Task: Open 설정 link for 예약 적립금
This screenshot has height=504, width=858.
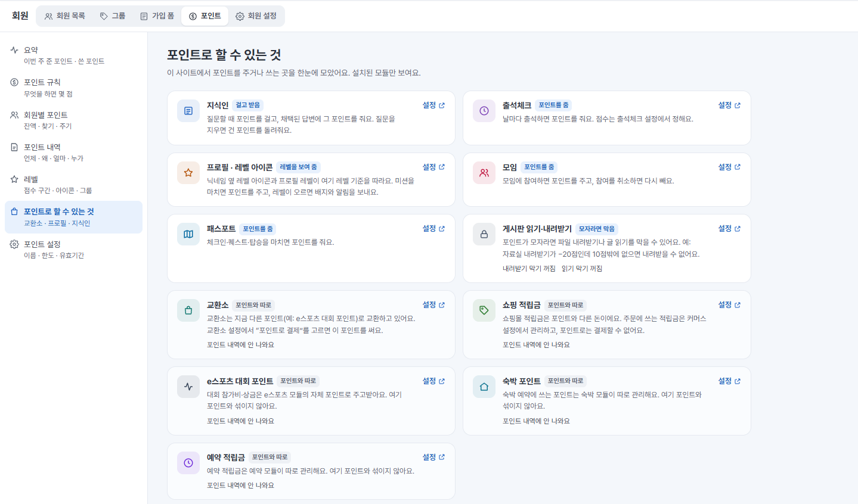Action: (x=433, y=458)
